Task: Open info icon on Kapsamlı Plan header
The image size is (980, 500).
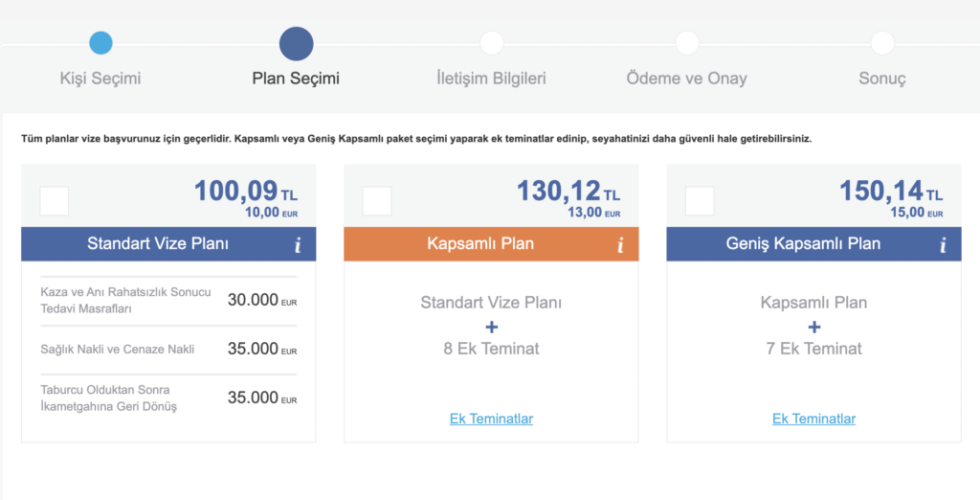Action: [x=620, y=244]
